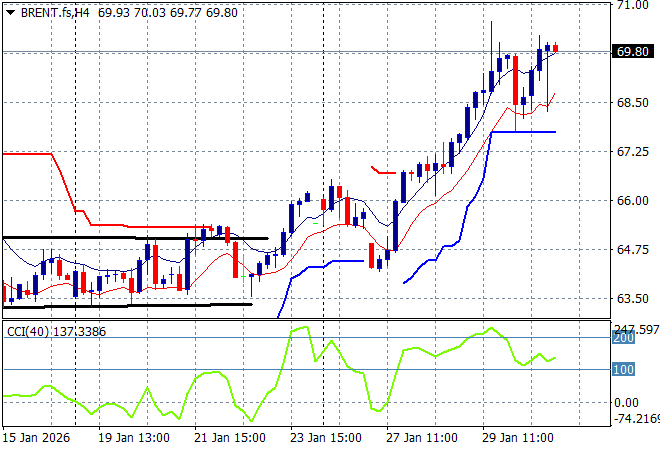This screenshot has width=660, height=450.
Task: Select the black 69.80 current price tag
Action: point(633,52)
